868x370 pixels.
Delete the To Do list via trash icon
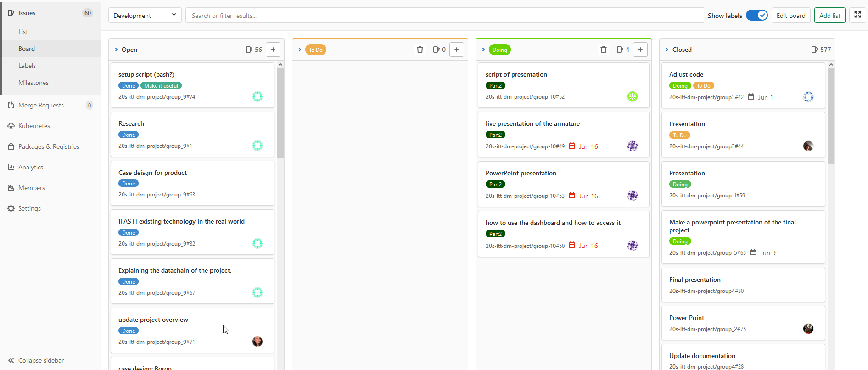pos(420,50)
